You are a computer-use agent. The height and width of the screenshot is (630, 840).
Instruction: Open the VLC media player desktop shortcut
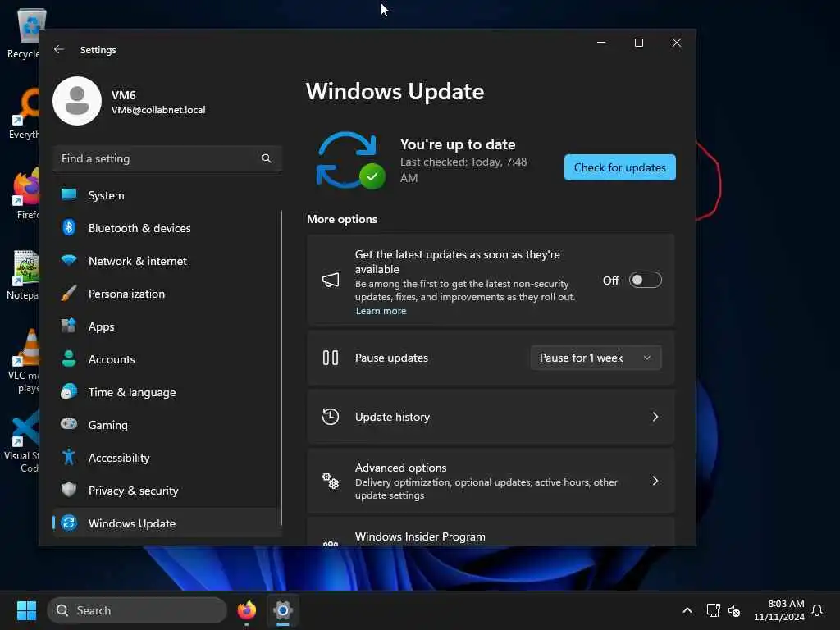24,361
